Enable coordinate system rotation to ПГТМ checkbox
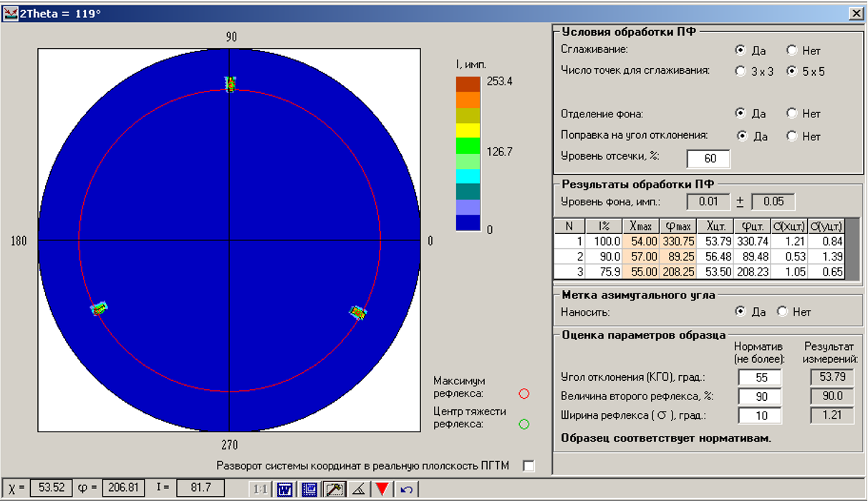Viewport: 868px width, 501px height. (529, 466)
